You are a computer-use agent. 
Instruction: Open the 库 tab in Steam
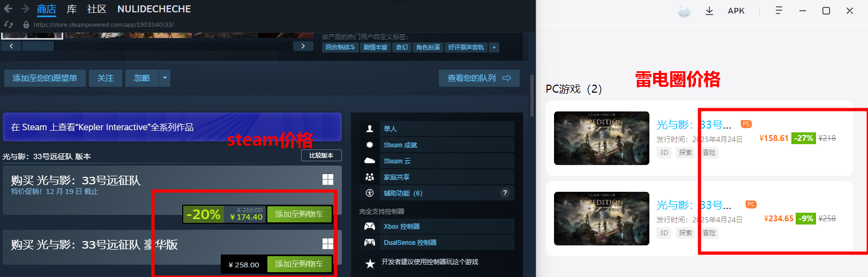pyautogui.click(x=72, y=9)
